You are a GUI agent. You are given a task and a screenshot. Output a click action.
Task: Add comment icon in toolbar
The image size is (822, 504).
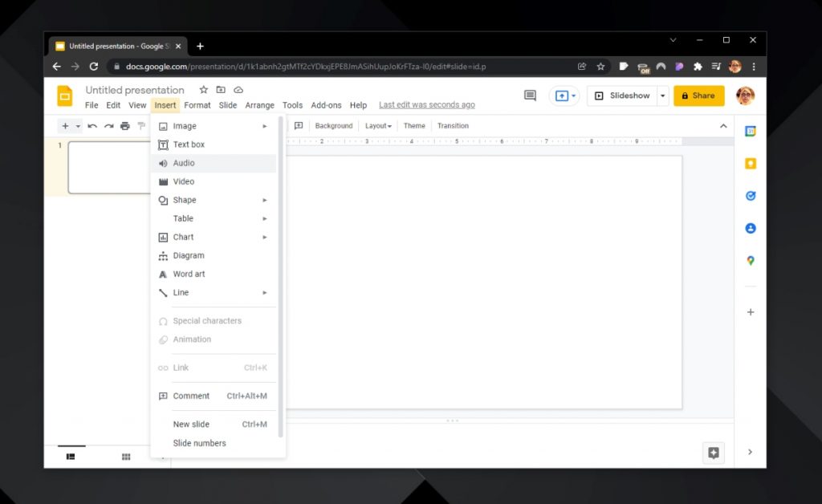pos(299,126)
